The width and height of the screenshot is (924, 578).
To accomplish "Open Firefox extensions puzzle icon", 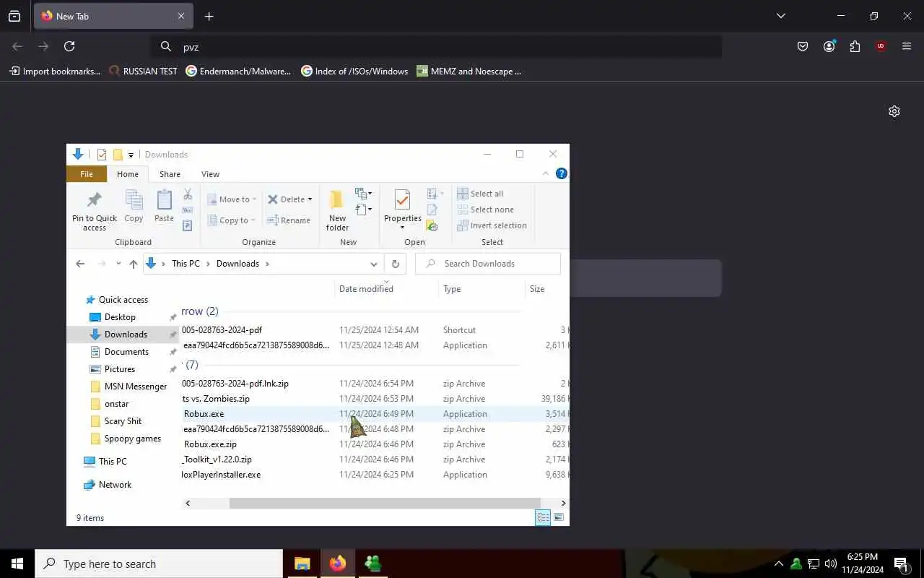I will pyautogui.click(x=855, y=46).
